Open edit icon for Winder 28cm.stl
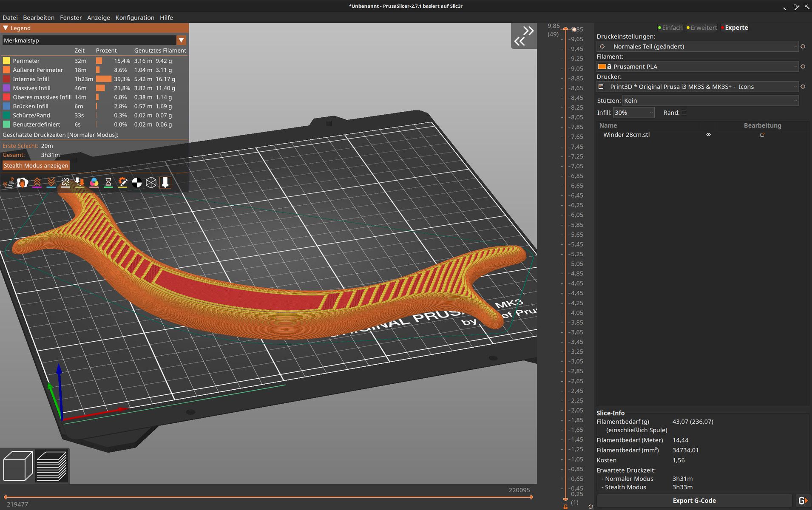 coord(762,135)
